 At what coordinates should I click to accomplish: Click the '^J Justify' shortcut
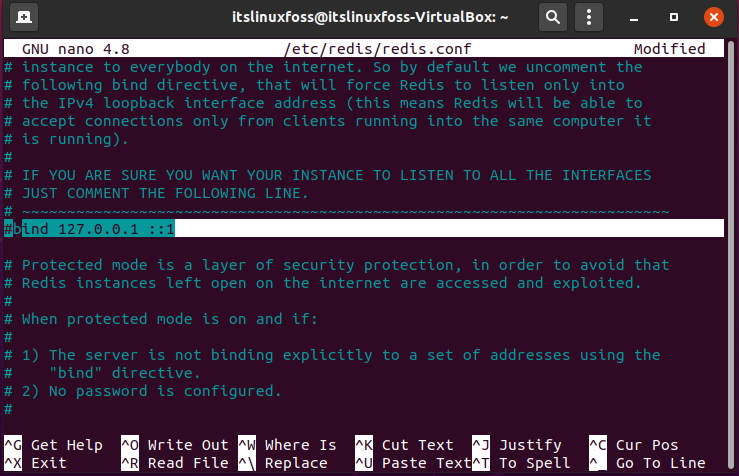517,445
